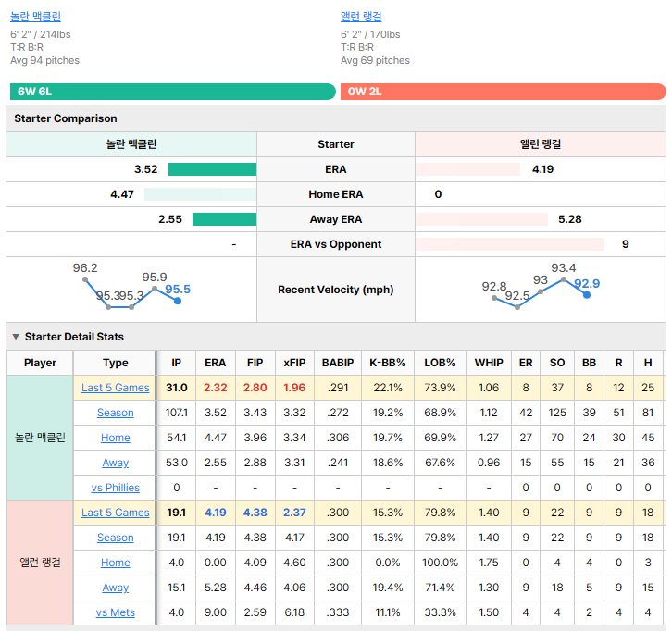Screen dimensions: 672x631
Task: Open 놀란 맥클린 Home split link
Action: (116, 438)
